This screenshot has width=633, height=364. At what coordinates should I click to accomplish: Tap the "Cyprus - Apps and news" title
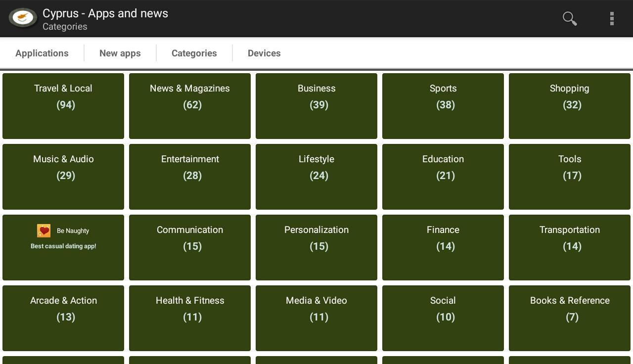tap(105, 13)
